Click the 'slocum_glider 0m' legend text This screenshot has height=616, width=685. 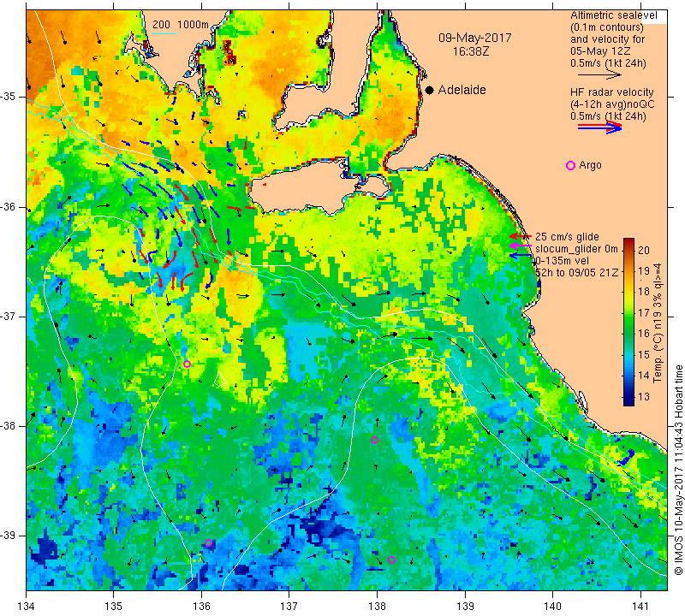pyautogui.click(x=576, y=249)
